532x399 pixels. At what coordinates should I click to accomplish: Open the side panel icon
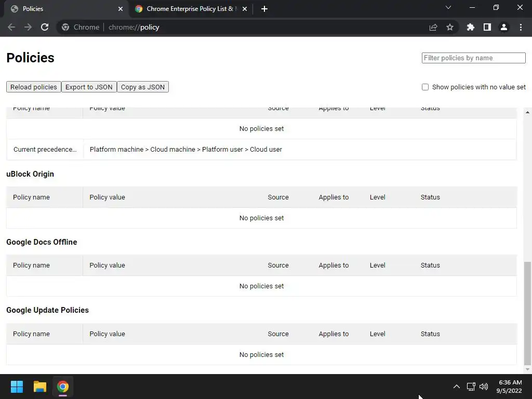pyautogui.click(x=487, y=27)
